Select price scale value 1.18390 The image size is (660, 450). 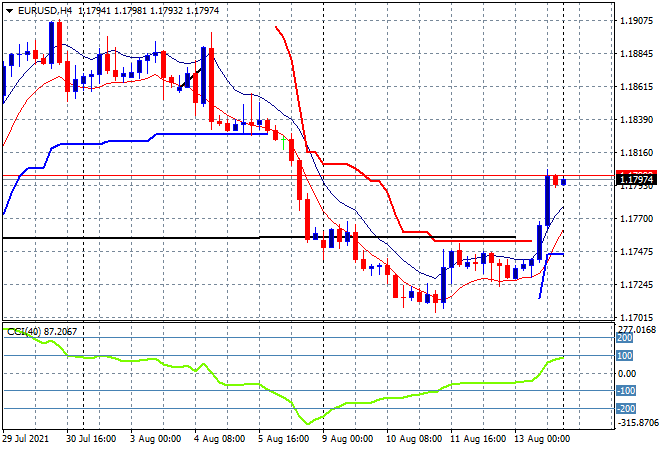(637, 120)
